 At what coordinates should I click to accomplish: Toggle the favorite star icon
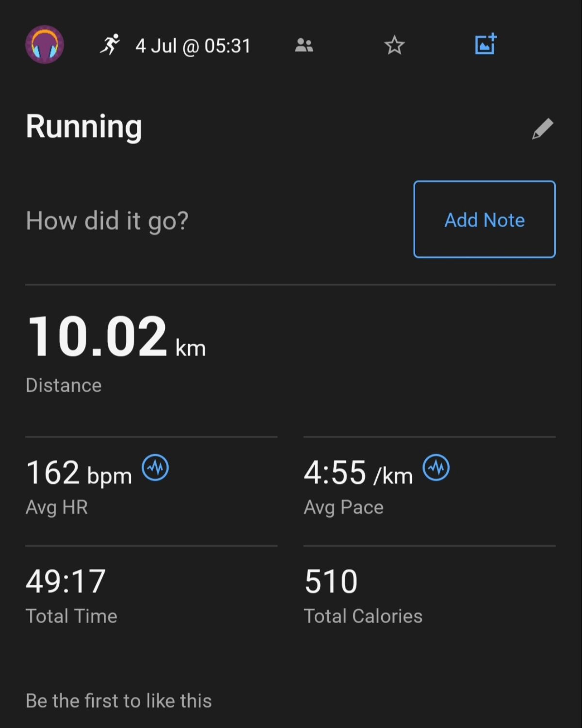(394, 45)
